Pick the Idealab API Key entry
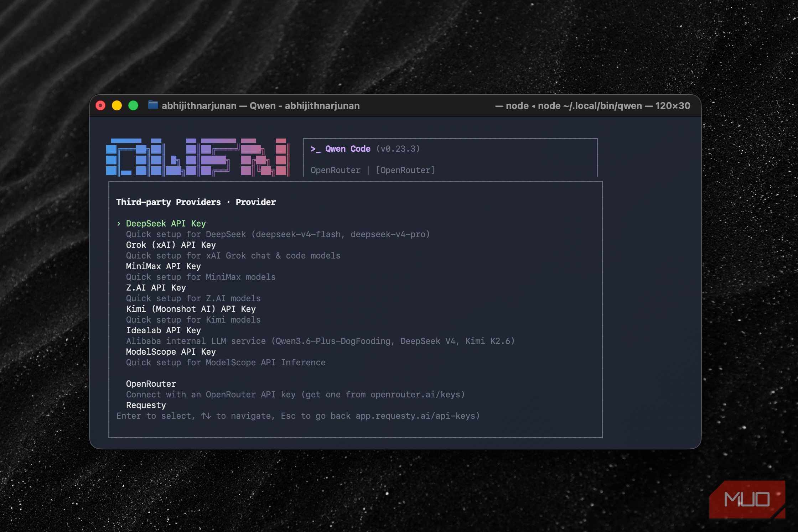The width and height of the screenshot is (798, 532). coord(163,330)
